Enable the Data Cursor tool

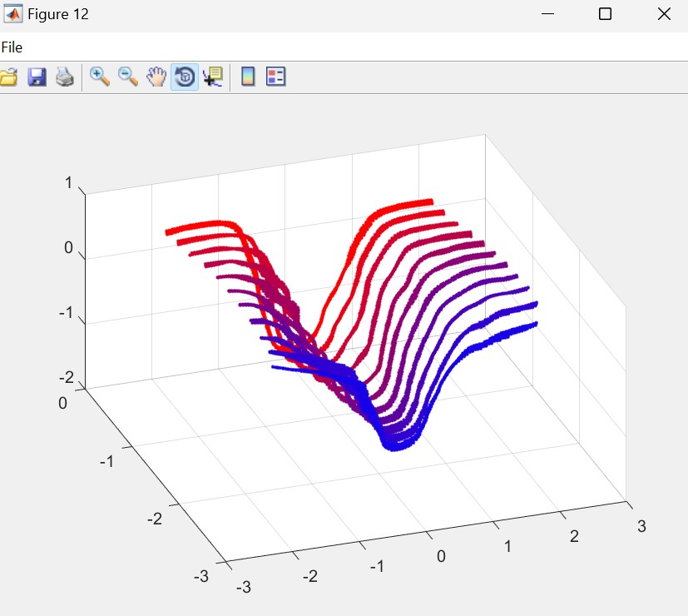coord(212,77)
